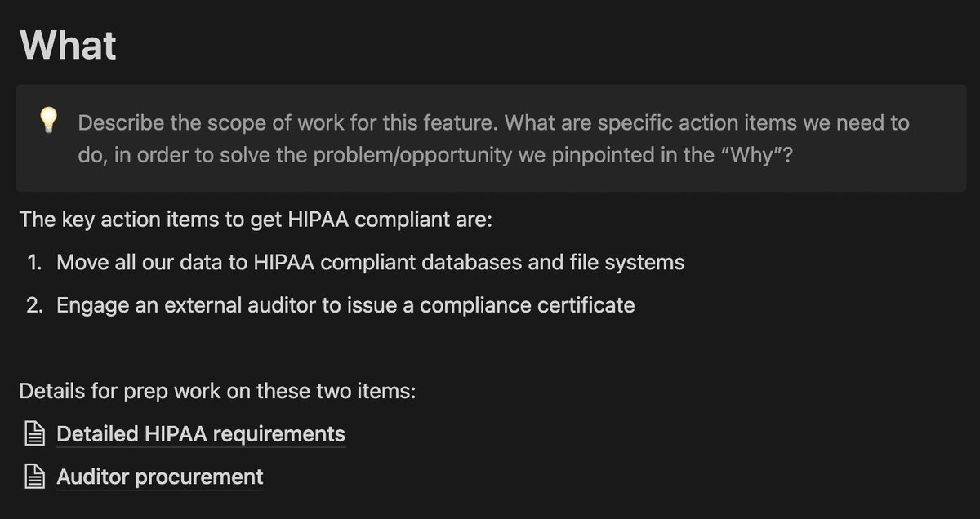Click the "What" heading
Screen dimensions: 980x519
pyautogui.click(x=68, y=45)
